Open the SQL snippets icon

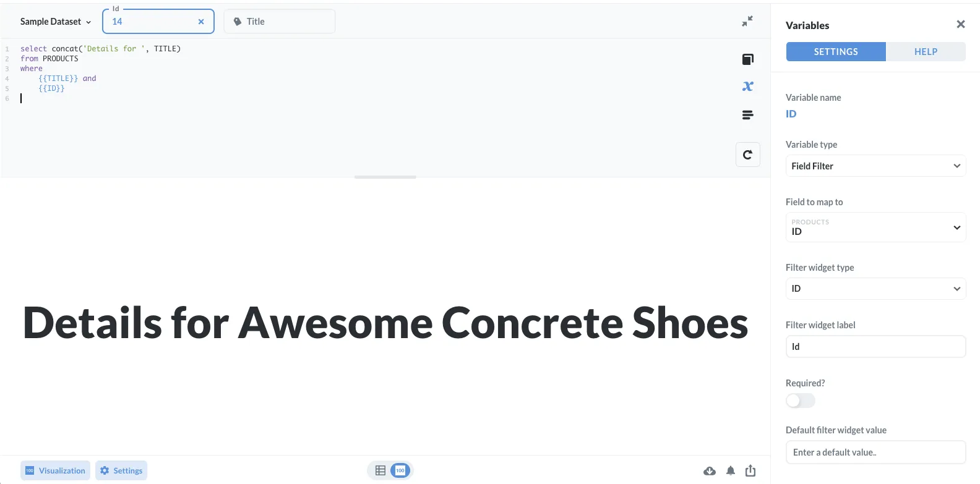point(747,115)
